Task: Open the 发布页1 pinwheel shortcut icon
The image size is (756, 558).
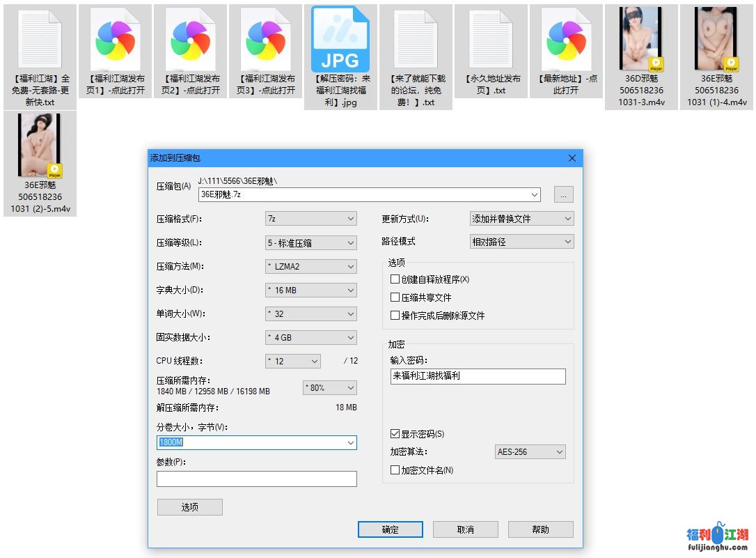Action: click(x=115, y=40)
